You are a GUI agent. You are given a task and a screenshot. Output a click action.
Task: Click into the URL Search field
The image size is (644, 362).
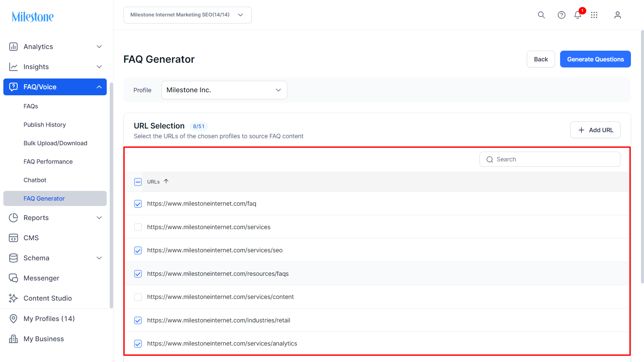(x=550, y=159)
